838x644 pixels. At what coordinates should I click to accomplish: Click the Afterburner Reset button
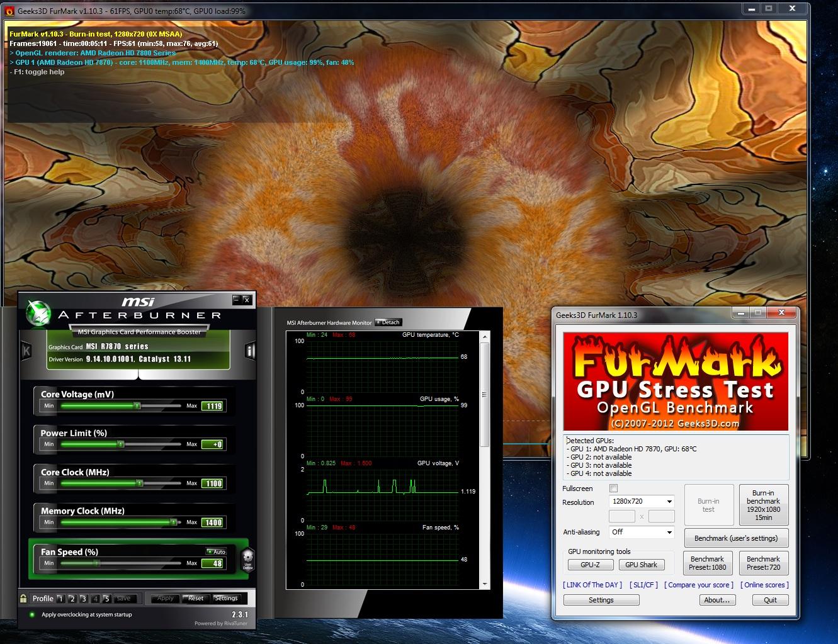[x=196, y=599]
